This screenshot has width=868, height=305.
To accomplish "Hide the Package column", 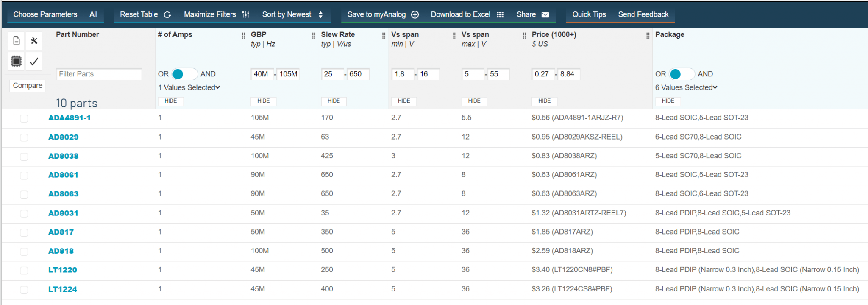I will click(668, 101).
